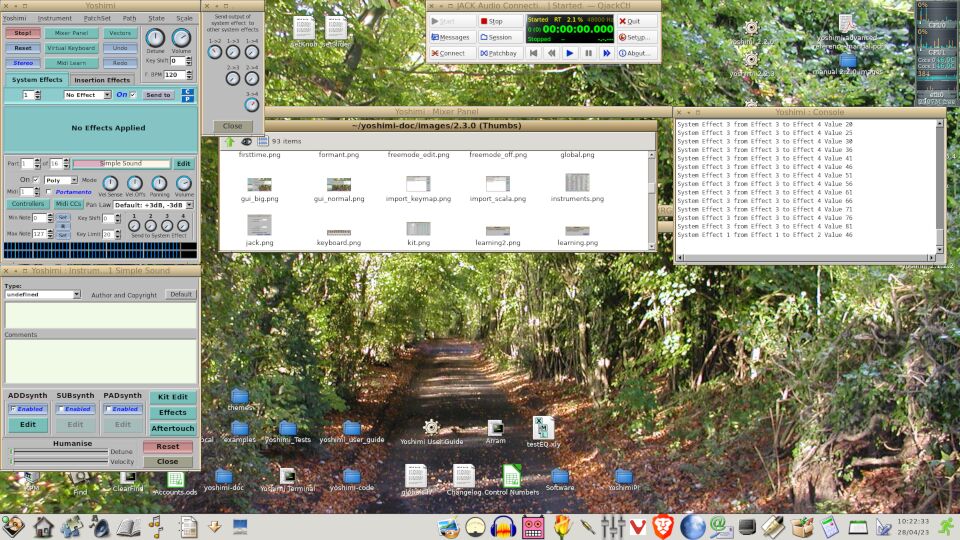Pause the JACK transport
This screenshot has height=540, width=960.
click(x=588, y=53)
